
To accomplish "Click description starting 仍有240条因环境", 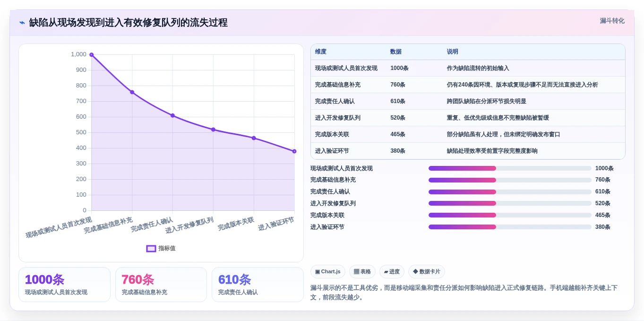I will tap(523, 85).
